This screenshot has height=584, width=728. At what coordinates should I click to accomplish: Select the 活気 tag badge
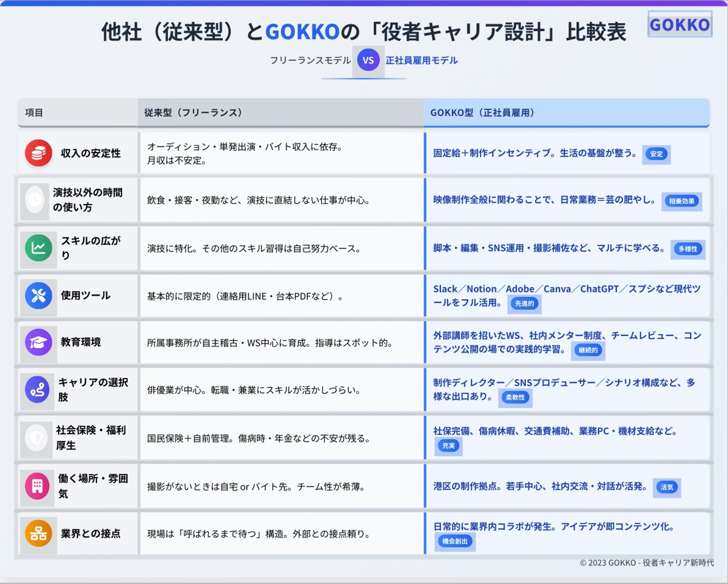point(667,487)
